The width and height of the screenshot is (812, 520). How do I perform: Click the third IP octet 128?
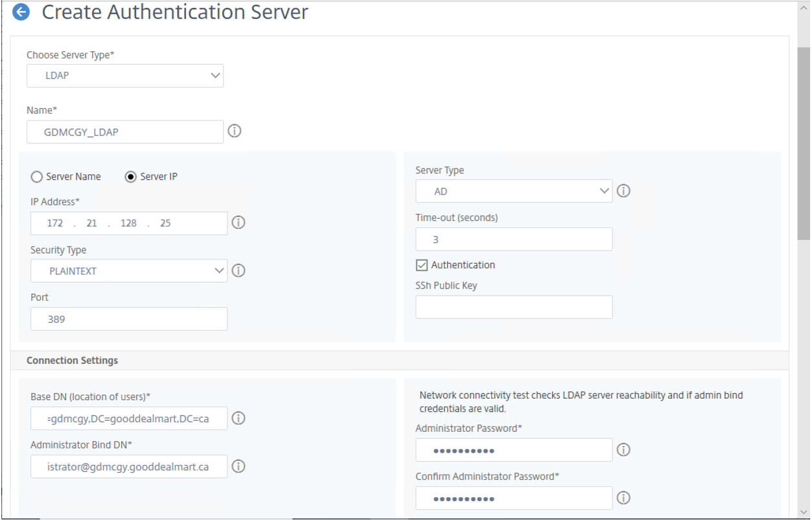(x=128, y=223)
